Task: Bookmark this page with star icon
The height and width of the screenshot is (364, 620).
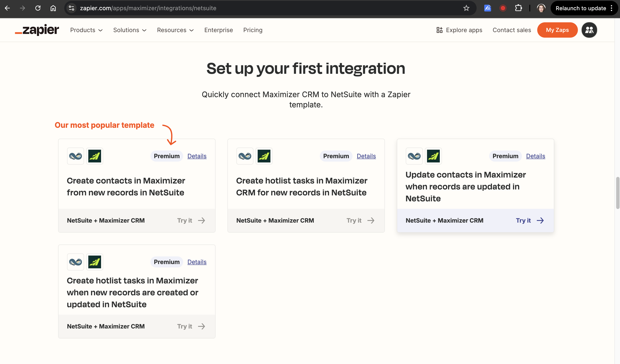Action: click(466, 8)
